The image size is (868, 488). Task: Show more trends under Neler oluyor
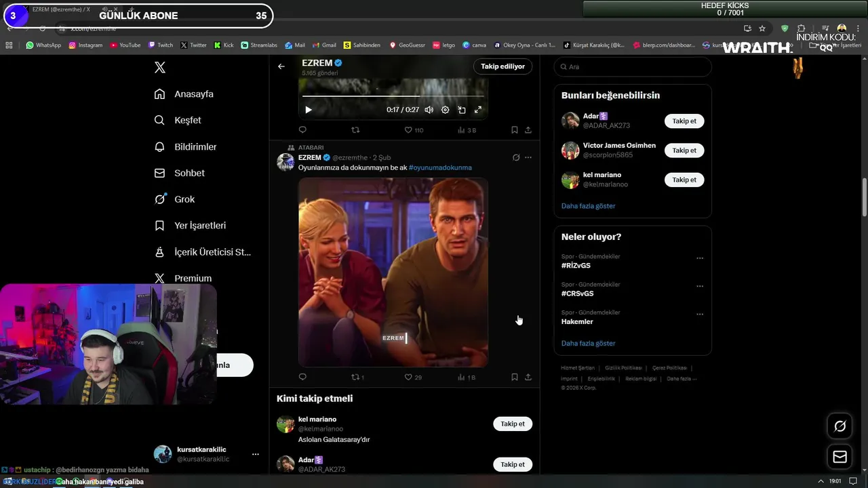588,343
